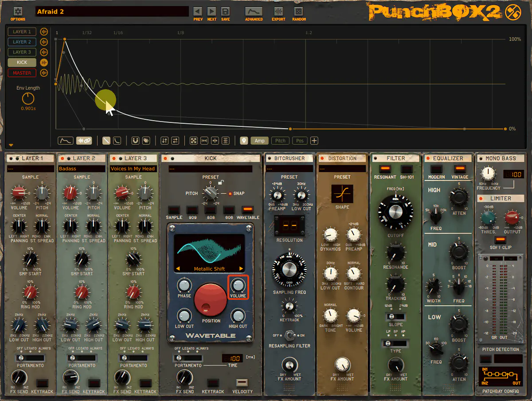Click the tag icon in envelope toolbar
Screen dimensions: 532x401
[146, 141]
